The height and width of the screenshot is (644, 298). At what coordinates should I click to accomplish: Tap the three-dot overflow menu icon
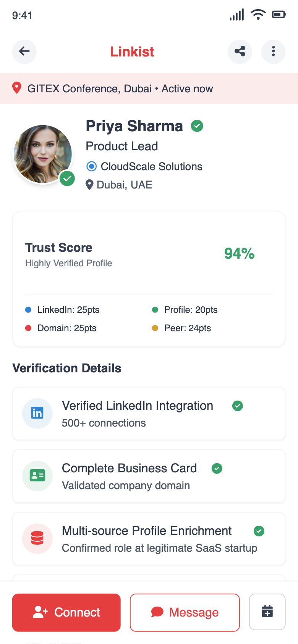[x=273, y=52]
